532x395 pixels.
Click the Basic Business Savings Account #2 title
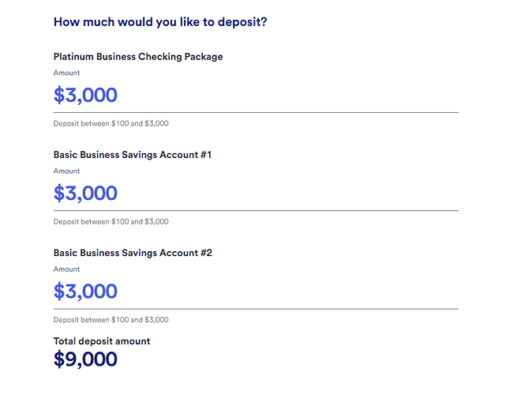pos(133,253)
